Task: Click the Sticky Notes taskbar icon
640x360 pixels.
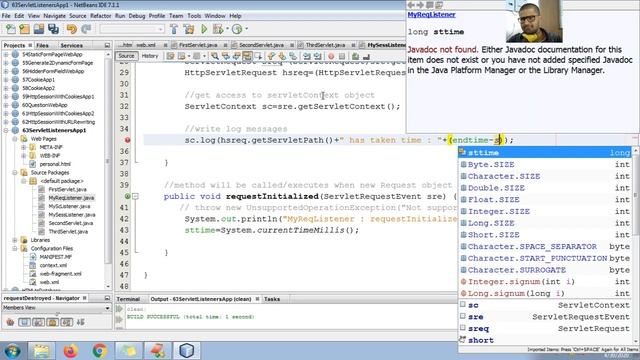Action: tap(129, 351)
